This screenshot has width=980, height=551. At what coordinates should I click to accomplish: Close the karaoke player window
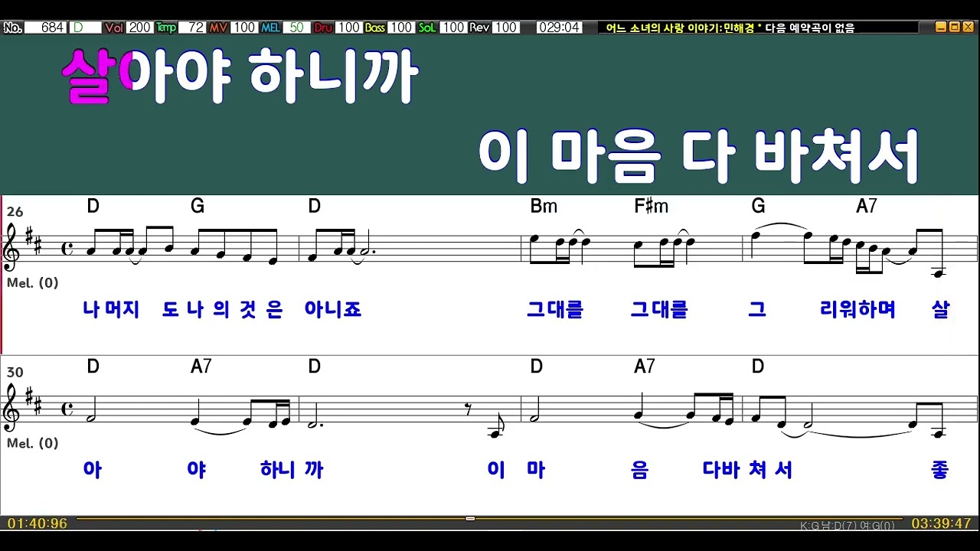point(967,27)
